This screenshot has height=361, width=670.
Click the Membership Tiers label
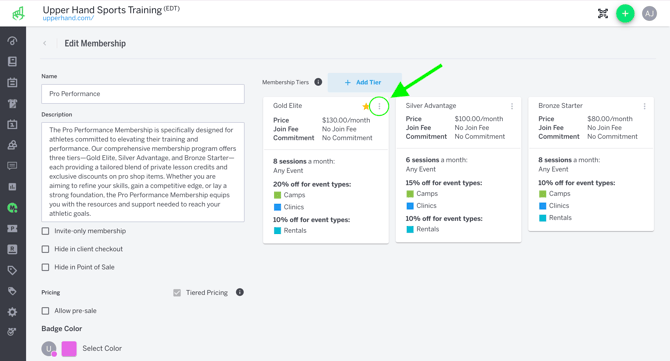click(285, 82)
